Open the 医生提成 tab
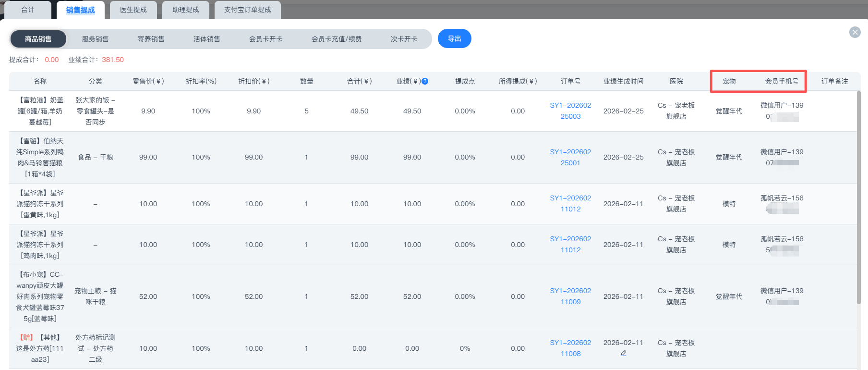The height and width of the screenshot is (370, 868). tap(133, 10)
